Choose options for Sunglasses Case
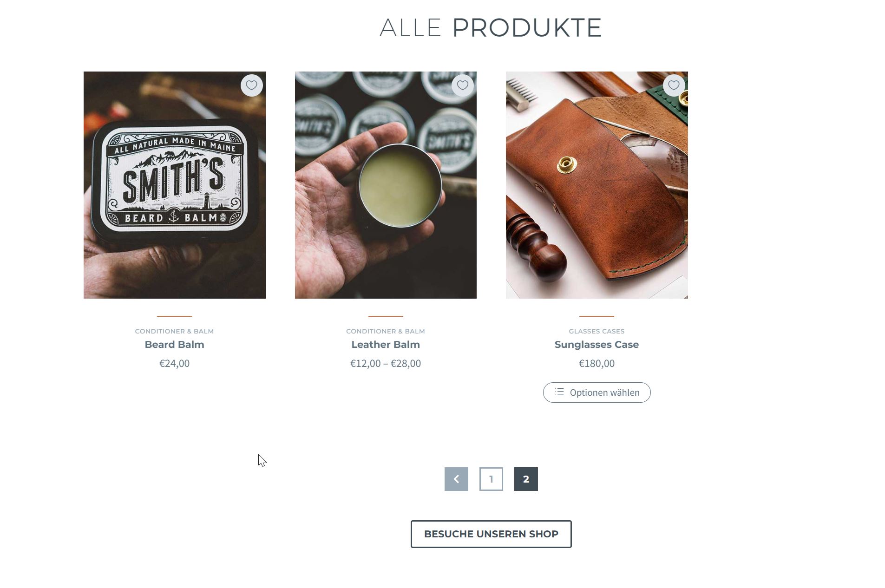The height and width of the screenshot is (588, 885). tap(597, 392)
